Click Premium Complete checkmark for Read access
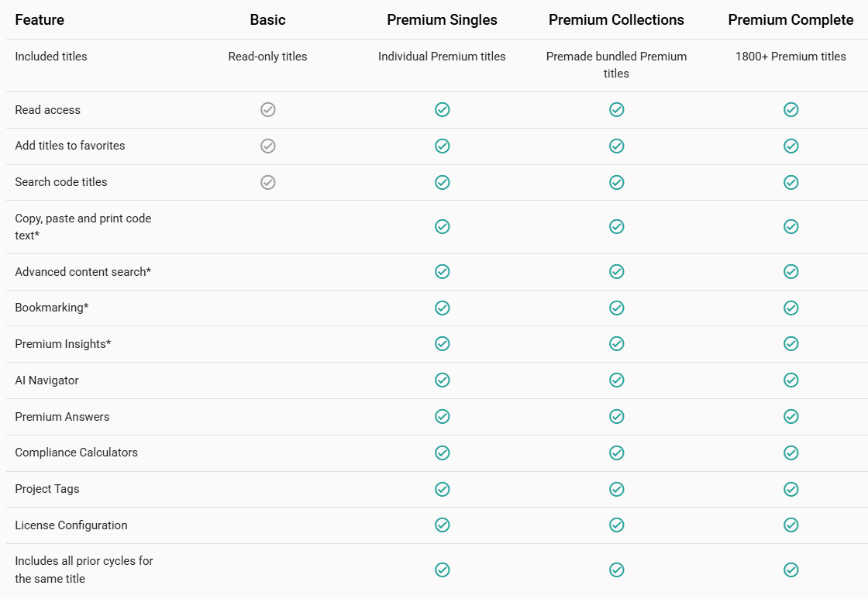Screen dimensions: 868x599 [791, 109]
